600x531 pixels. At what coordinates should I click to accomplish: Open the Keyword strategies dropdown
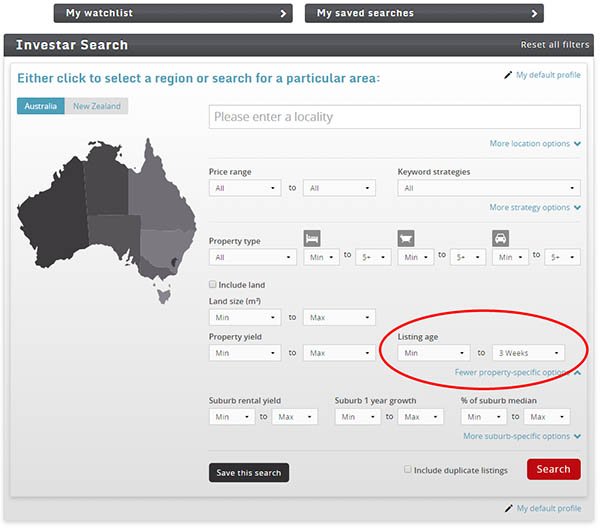[x=489, y=188]
